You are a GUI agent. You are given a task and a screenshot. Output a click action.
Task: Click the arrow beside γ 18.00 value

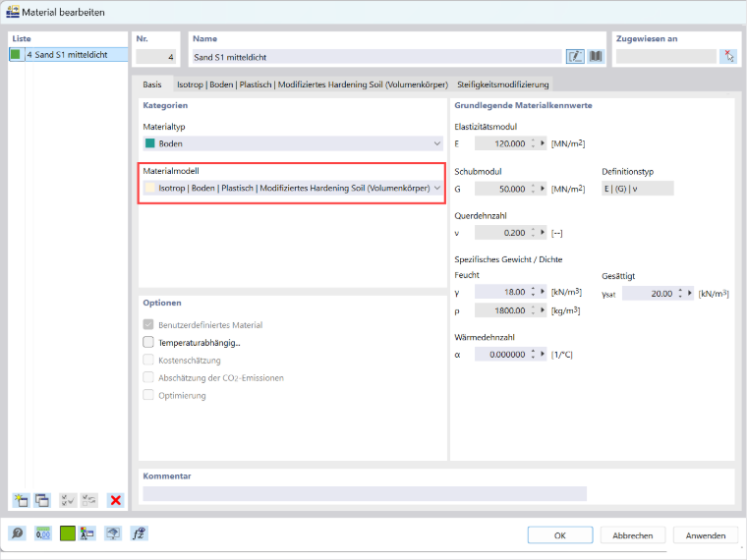pos(543,292)
